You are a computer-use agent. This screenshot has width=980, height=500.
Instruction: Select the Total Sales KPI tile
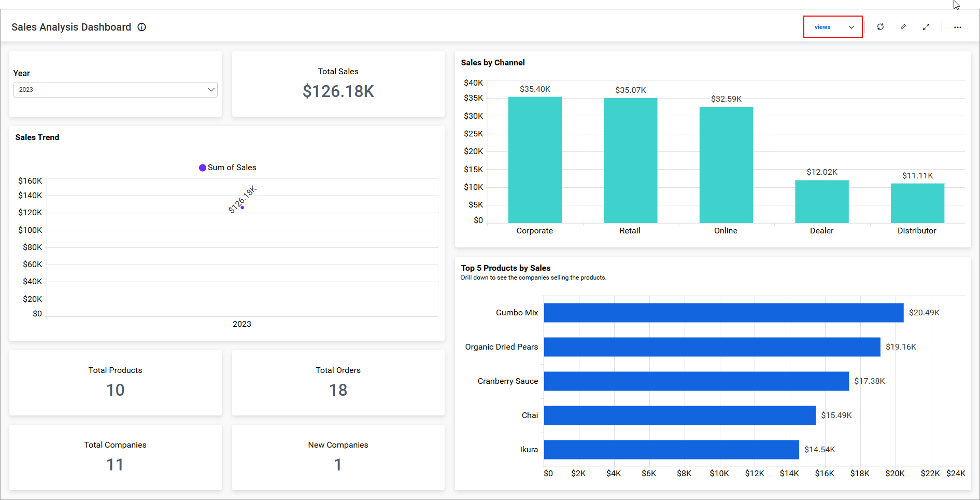click(338, 84)
